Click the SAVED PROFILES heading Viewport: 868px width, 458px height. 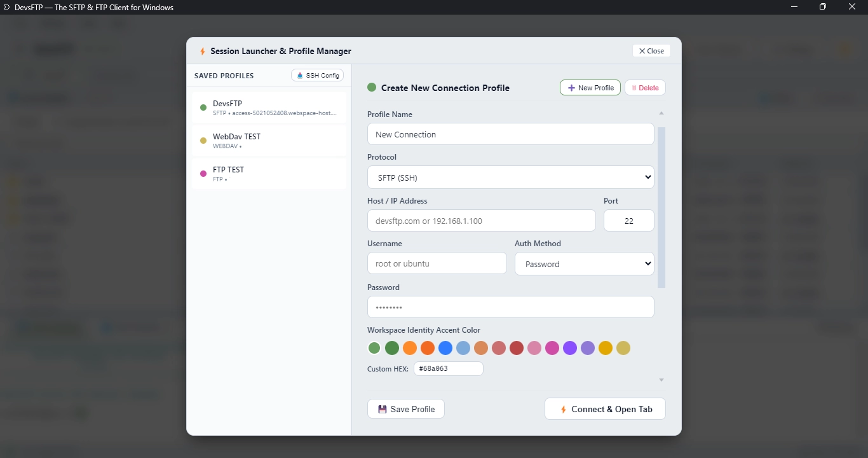[x=224, y=76]
